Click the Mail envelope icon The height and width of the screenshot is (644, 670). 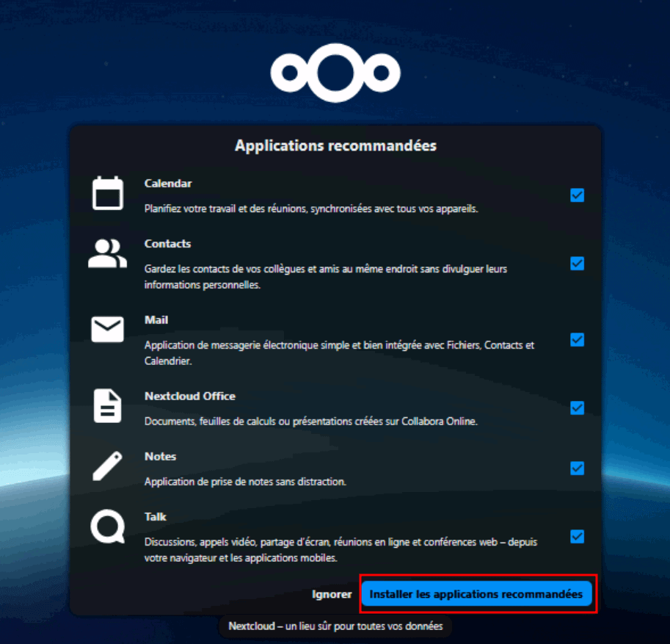tap(107, 330)
